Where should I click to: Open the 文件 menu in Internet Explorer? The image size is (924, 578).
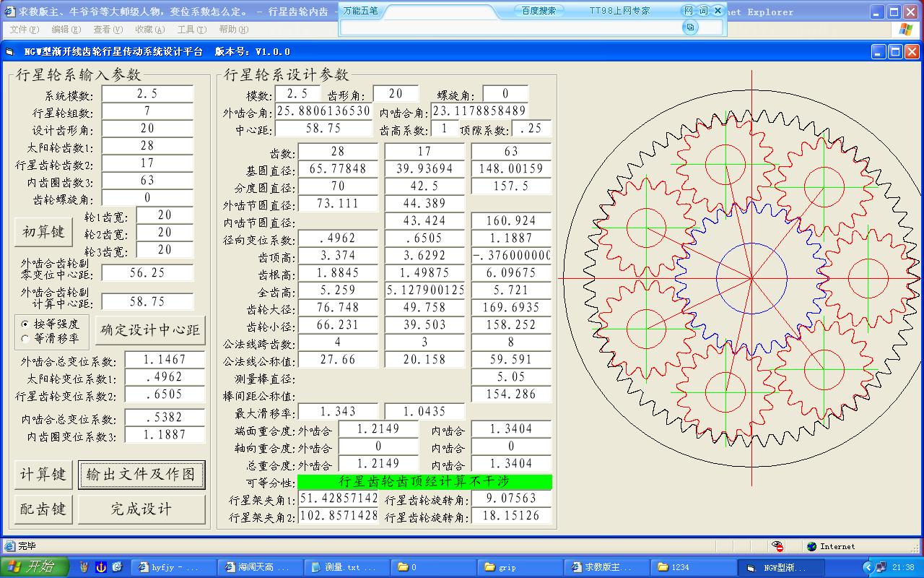(24, 30)
